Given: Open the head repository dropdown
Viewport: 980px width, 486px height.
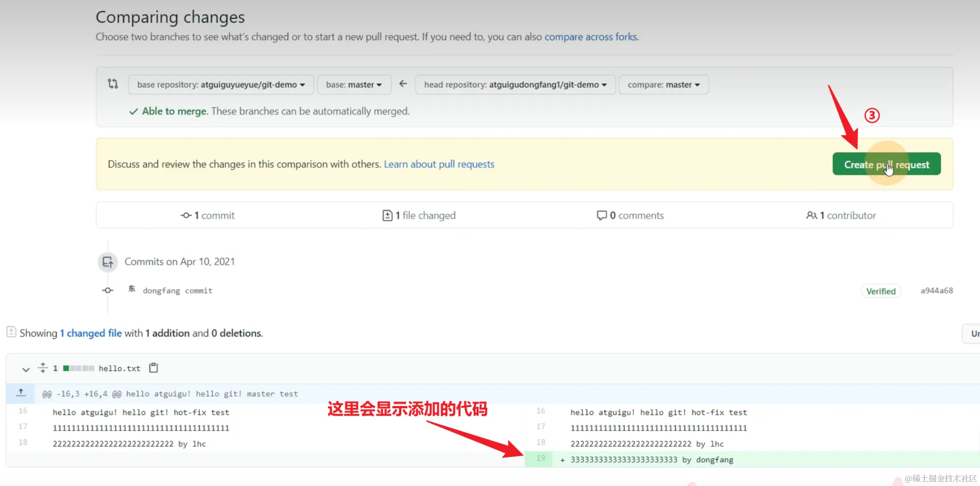Looking at the screenshot, I should coord(515,84).
